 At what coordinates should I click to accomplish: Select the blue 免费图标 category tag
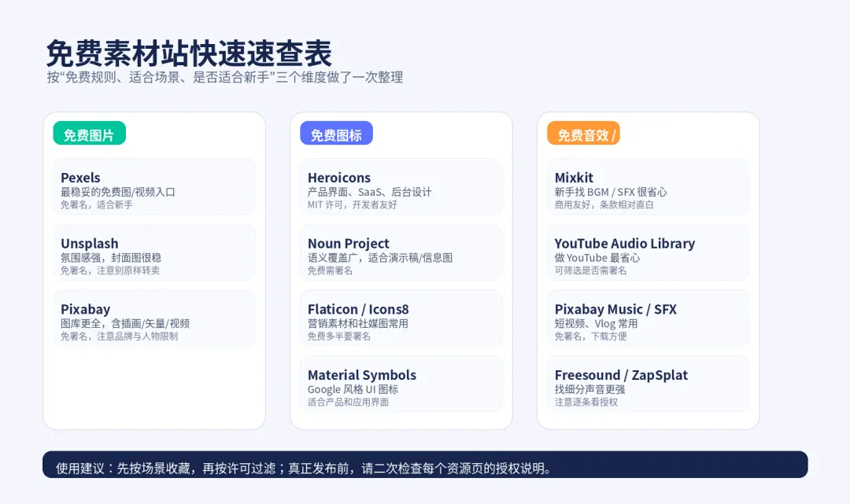[x=336, y=133]
